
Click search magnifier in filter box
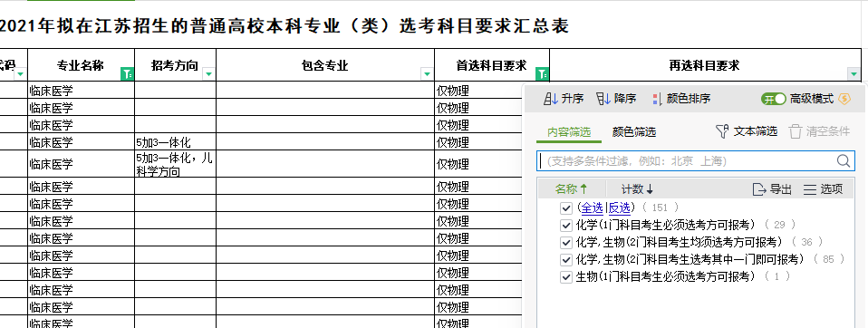(844, 161)
